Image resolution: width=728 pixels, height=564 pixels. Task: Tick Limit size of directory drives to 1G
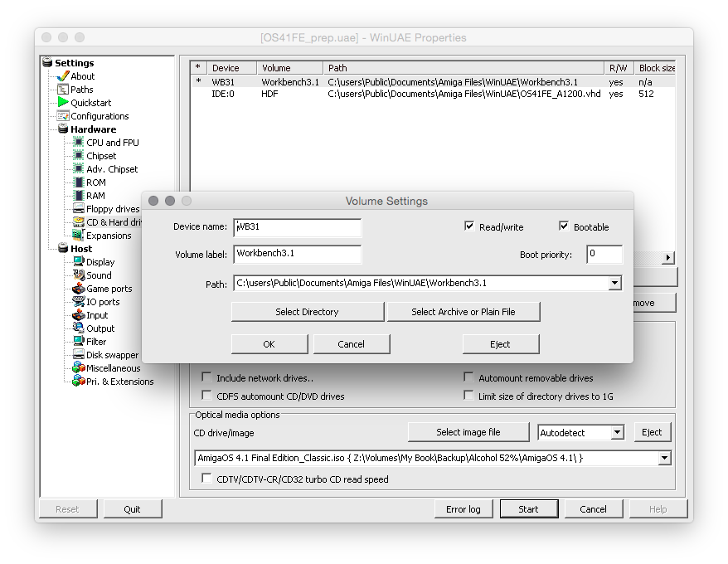[468, 396]
